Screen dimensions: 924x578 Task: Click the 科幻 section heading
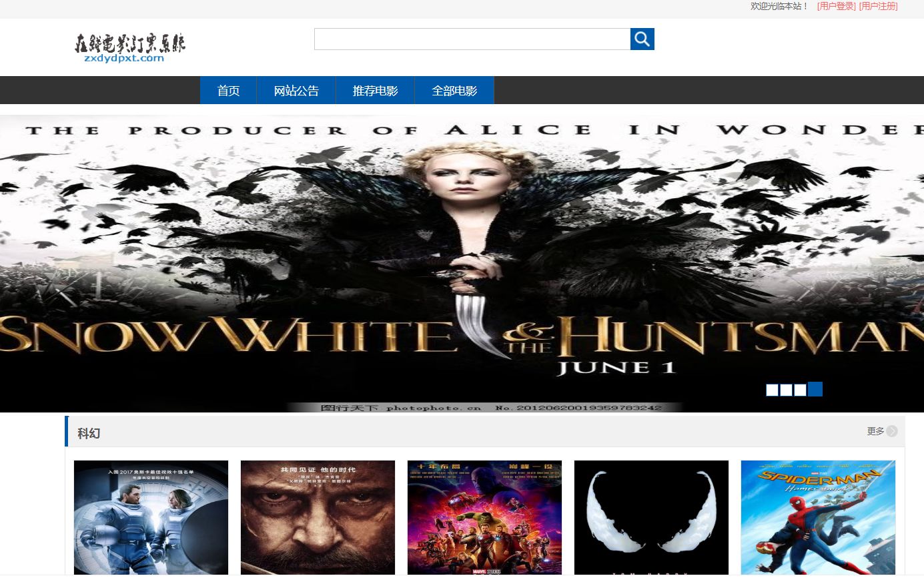coord(89,433)
